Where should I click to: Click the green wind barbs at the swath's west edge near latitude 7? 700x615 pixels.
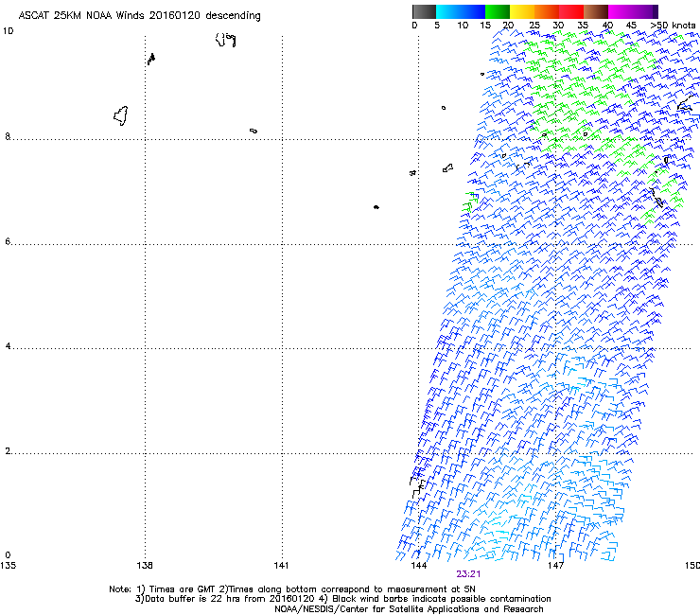coord(470,202)
